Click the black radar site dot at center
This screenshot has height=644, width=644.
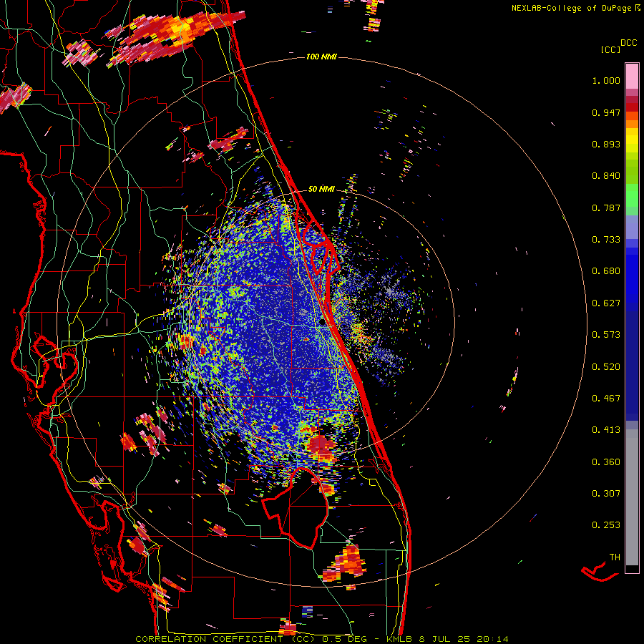pyautogui.click(x=323, y=323)
